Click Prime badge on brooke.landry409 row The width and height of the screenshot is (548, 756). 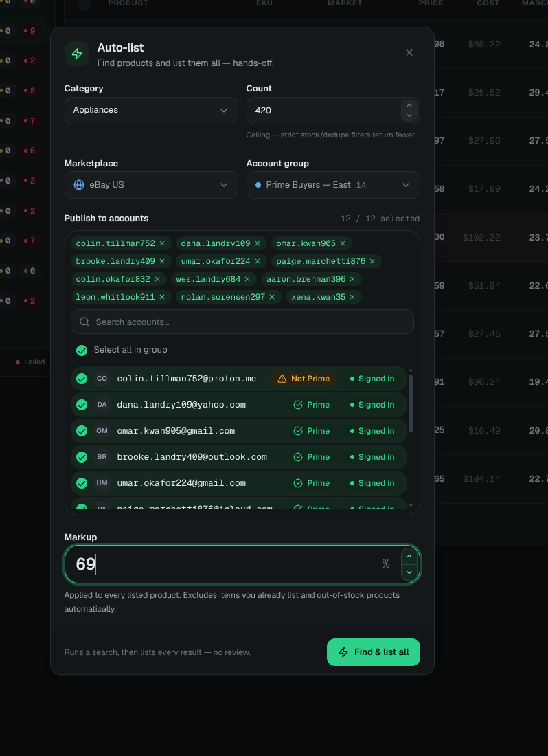tap(312, 457)
